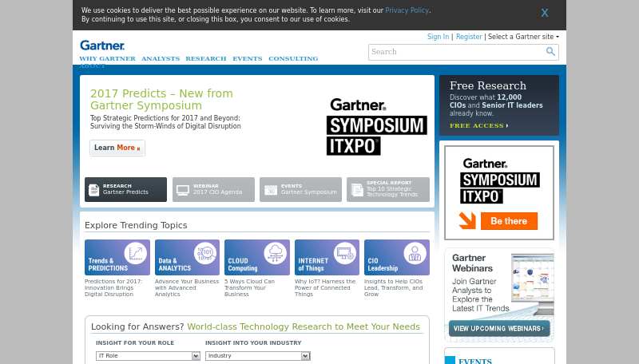Expand the Select a Gartner site dropdown
This screenshot has width=639, height=364.
tap(523, 37)
